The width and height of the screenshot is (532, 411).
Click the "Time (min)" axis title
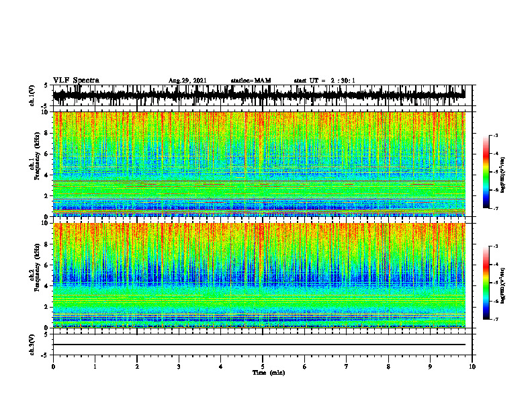coord(269,373)
